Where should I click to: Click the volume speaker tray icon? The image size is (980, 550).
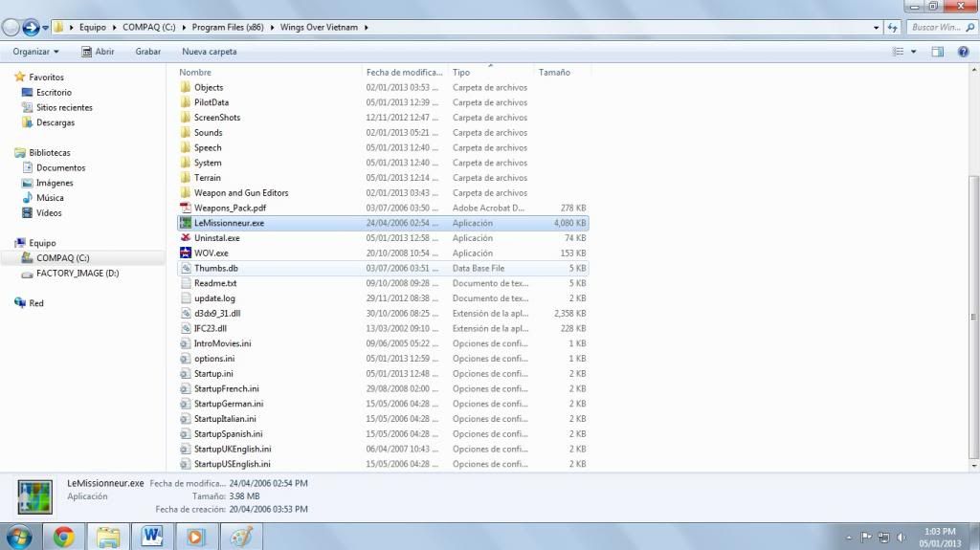(901, 537)
